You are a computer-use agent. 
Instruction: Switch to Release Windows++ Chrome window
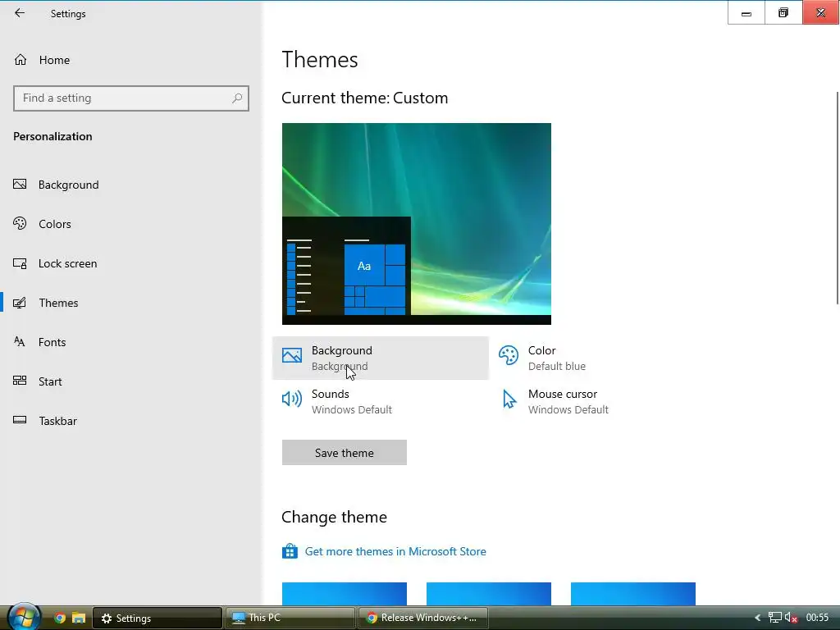pos(422,618)
